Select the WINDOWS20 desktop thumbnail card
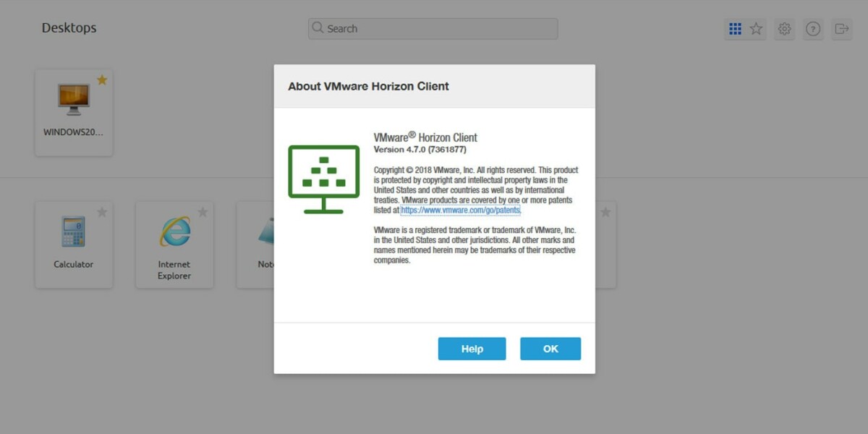Image resolution: width=868 pixels, height=434 pixels. point(74,109)
